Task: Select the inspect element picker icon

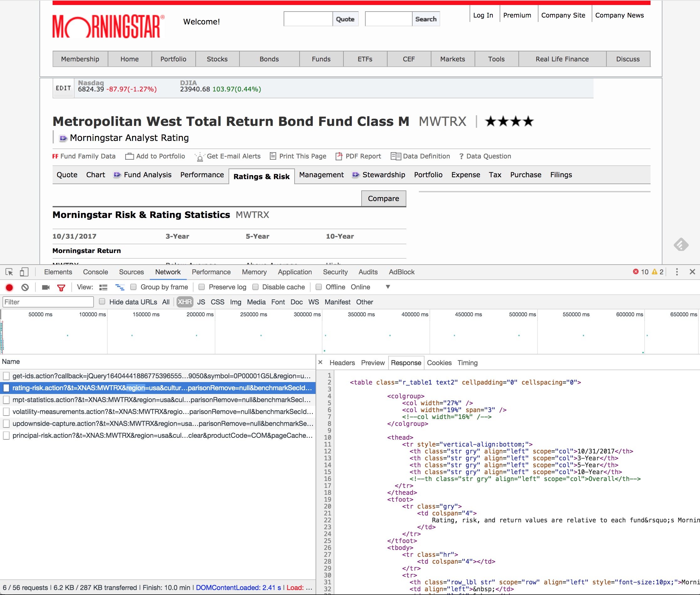Action: click(x=9, y=272)
